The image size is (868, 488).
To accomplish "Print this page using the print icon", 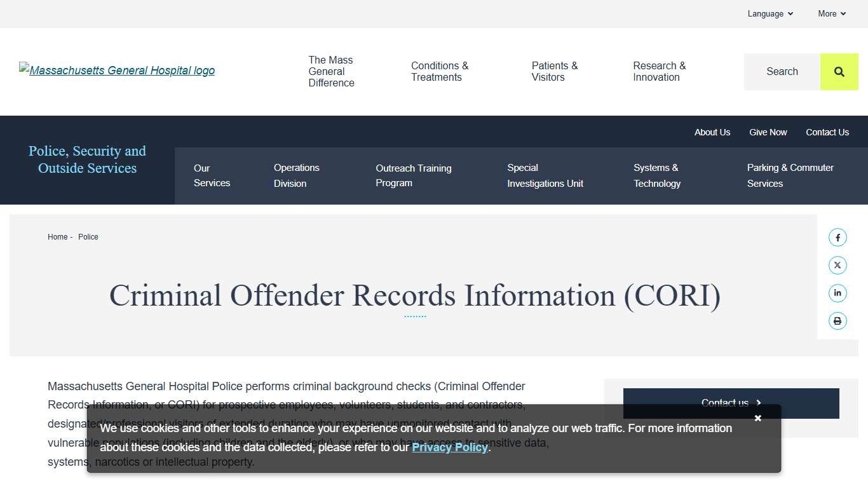I will (837, 321).
